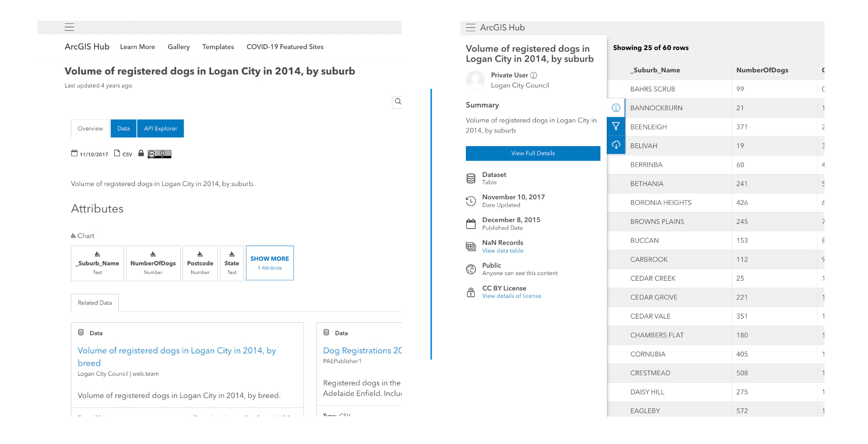This screenshot has height=444, width=868.
Task: Click the Creative Commons license badge
Action: (159, 154)
